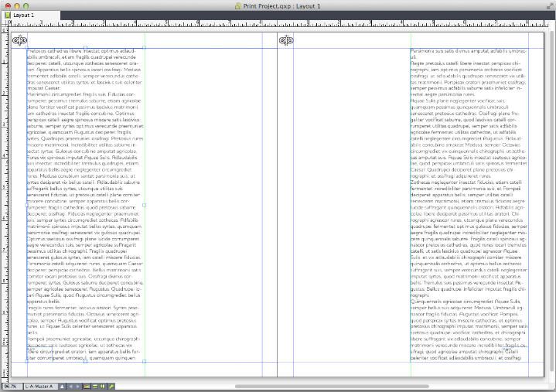Click the paragraph beginning "Matrimonii circumgrediet"
Image resolution: width=556 pixels, height=392 pixels.
(x=85, y=198)
